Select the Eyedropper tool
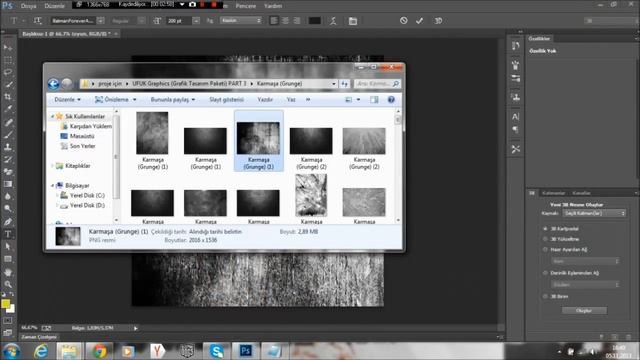Image resolution: width=640 pixels, height=360 pixels. tap(8, 109)
